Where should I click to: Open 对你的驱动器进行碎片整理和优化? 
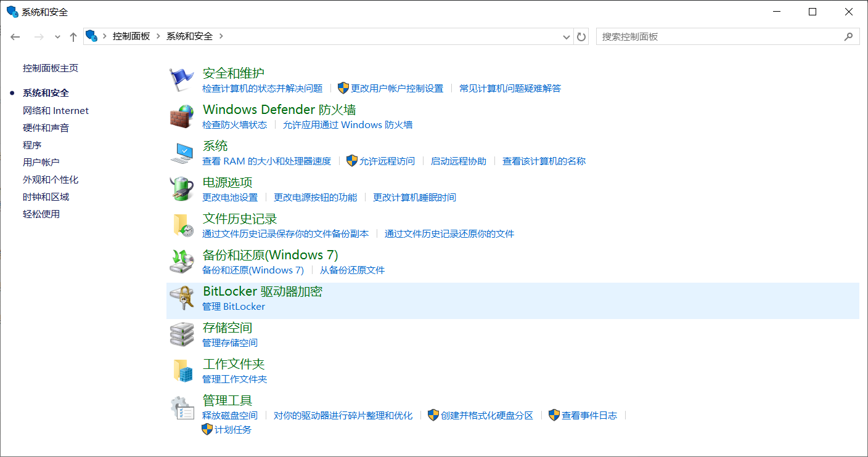343,415
